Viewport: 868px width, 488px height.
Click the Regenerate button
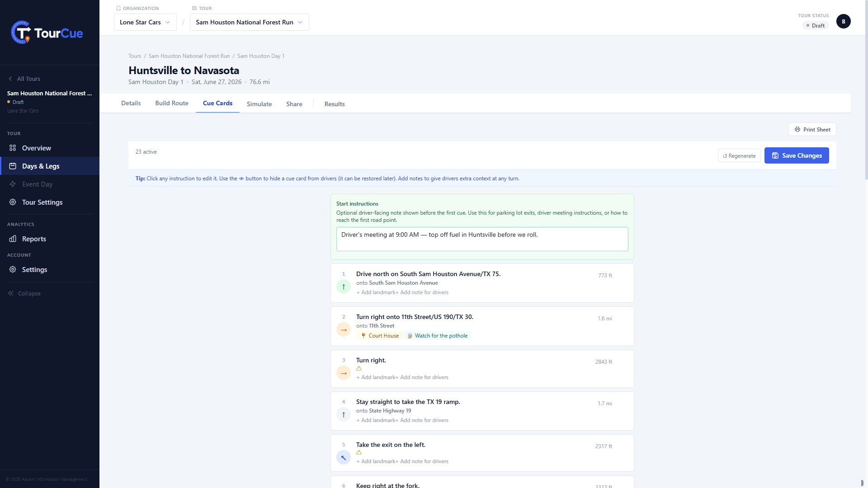click(739, 156)
